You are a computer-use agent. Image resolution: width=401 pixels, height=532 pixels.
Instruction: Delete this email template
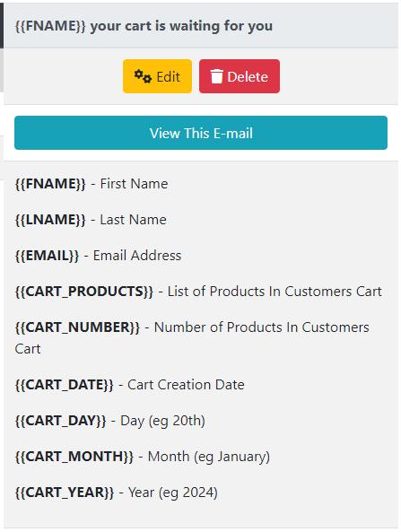pos(240,76)
